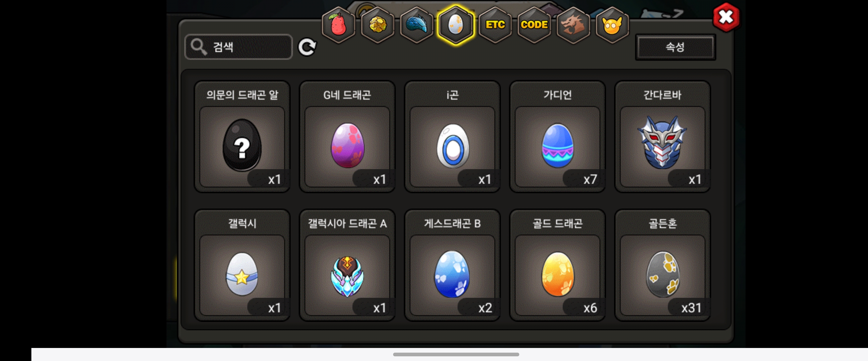The width and height of the screenshot is (868, 361).
Task: Open the brown dragon head category
Action: (x=573, y=25)
